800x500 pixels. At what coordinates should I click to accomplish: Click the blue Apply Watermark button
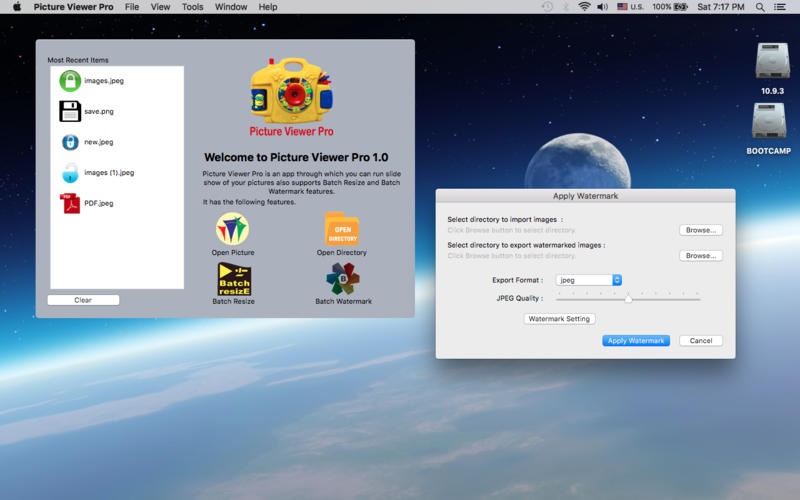click(636, 340)
